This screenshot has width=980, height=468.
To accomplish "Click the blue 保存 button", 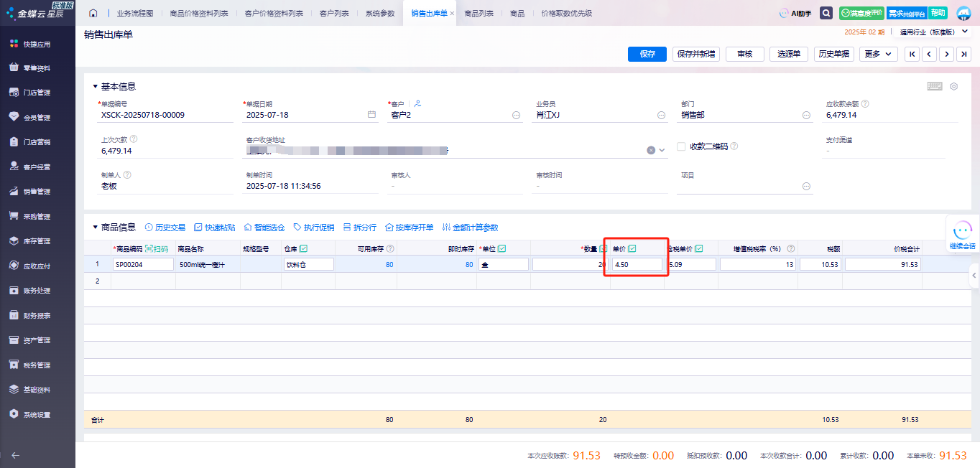I will click(x=647, y=54).
